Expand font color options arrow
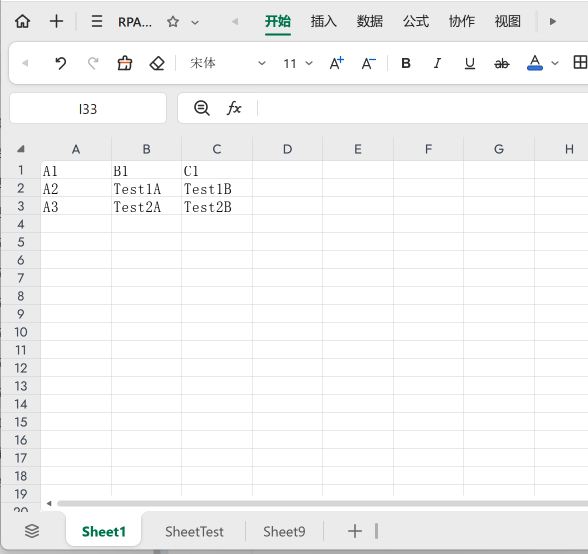The image size is (588, 554). 555,63
